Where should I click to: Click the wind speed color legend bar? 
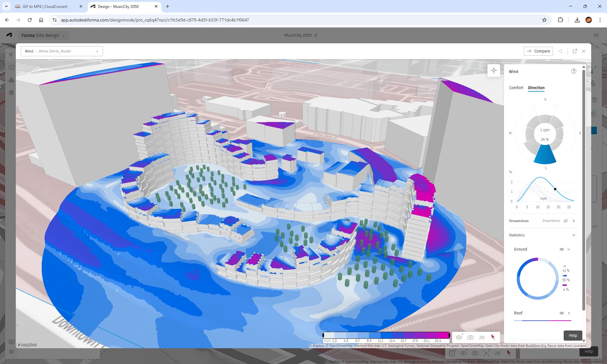386,335
